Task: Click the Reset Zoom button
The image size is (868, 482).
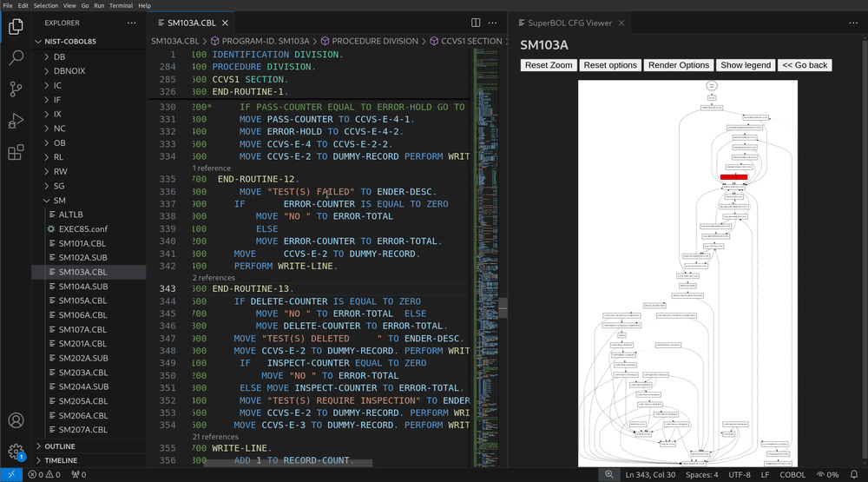Action: pyautogui.click(x=549, y=65)
